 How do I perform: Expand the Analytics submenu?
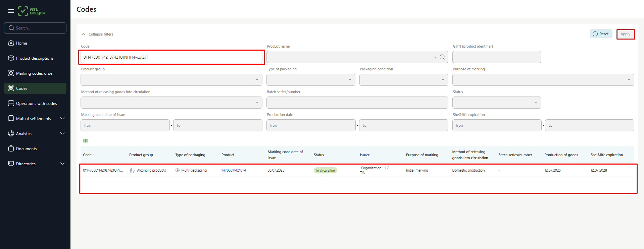pos(62,134)
